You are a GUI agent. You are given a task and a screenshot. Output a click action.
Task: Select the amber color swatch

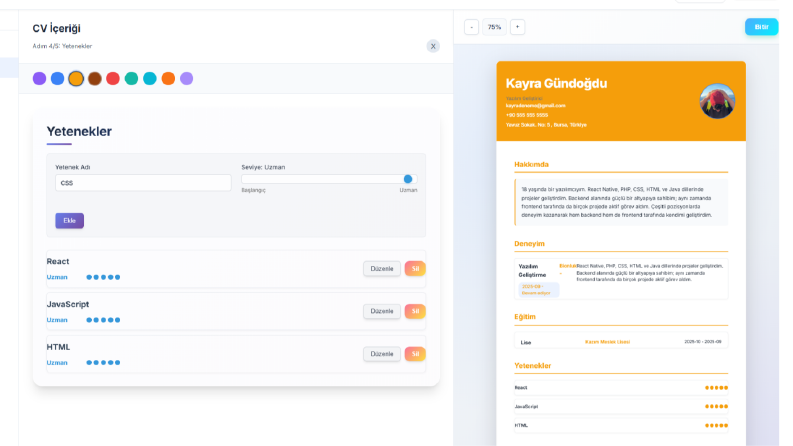pyautogui.click(x=76, y=78)
